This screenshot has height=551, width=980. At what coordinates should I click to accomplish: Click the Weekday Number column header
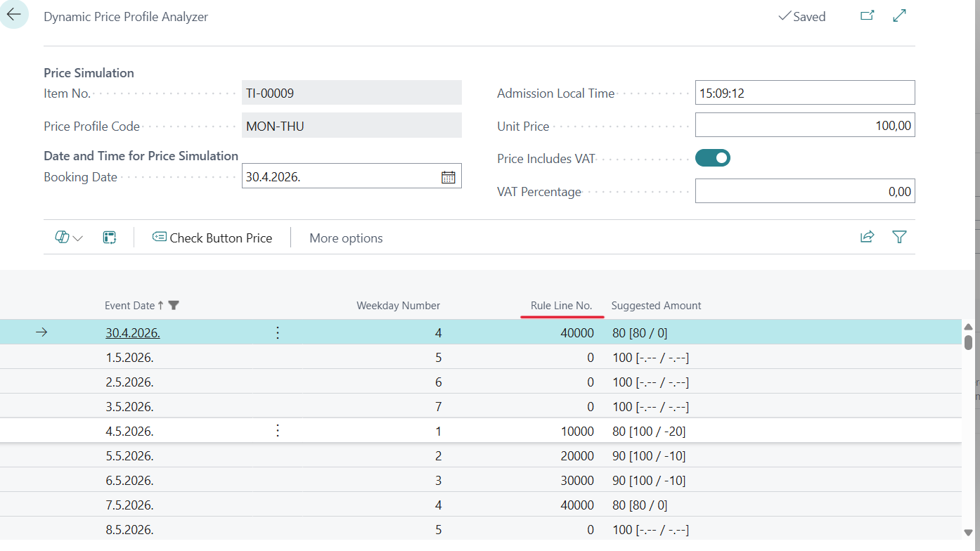398,305
